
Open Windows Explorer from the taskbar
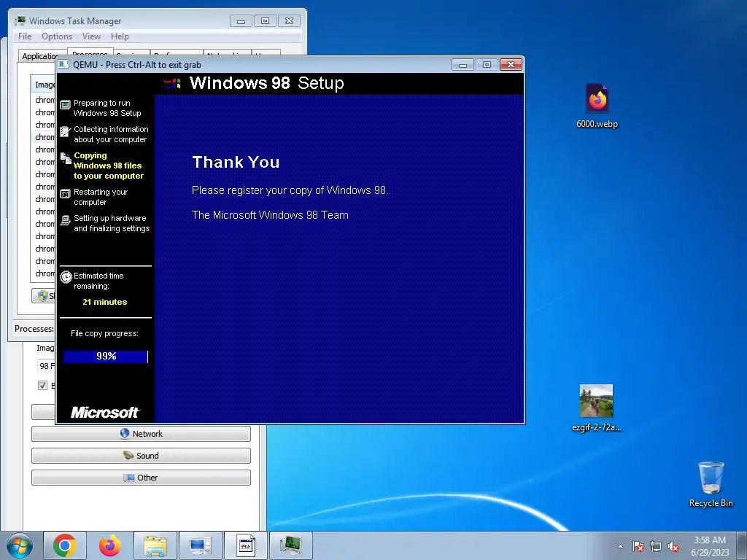tap(155, 545)
